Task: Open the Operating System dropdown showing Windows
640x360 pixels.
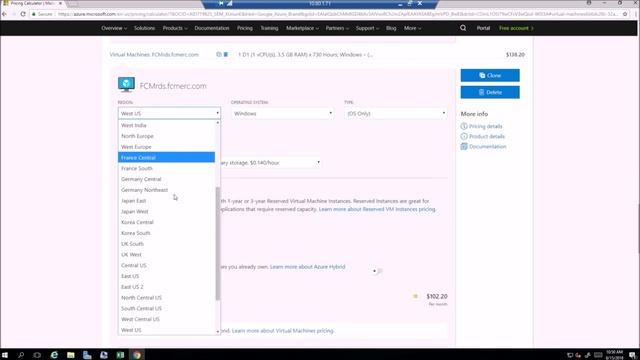Action: (282, 113)
